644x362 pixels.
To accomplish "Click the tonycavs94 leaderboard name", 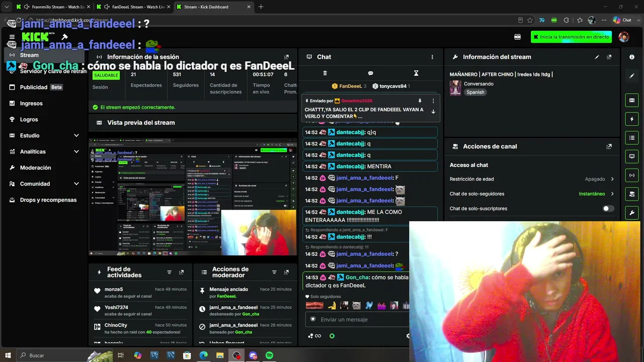I will [x=393, y=86].
